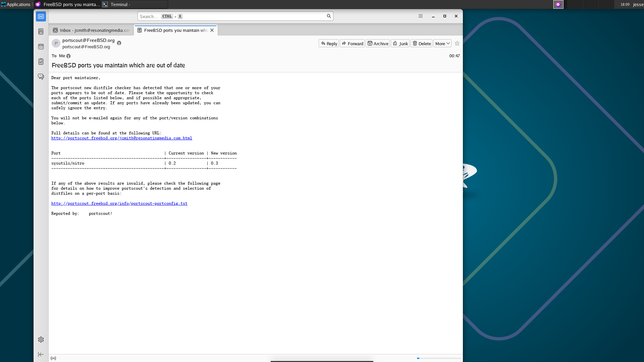Star this message
This screenshot has height=362, width=644.
pos(457,44)
